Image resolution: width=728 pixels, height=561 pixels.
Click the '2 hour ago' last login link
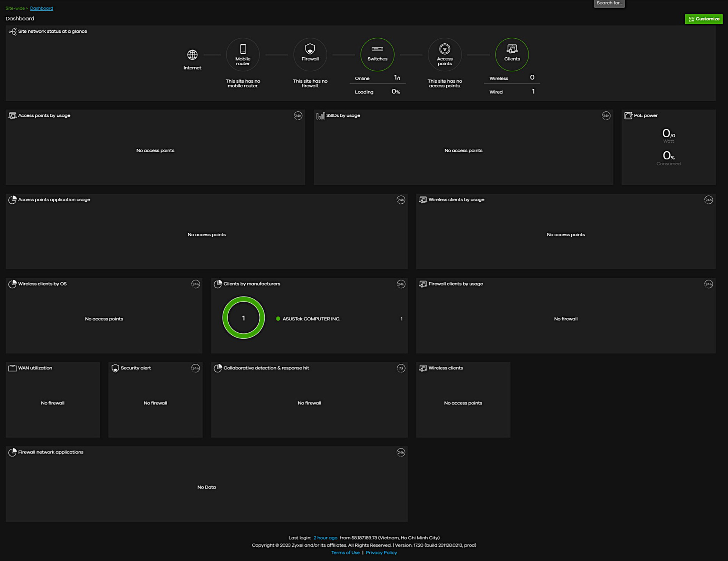(x=325, y=538)
